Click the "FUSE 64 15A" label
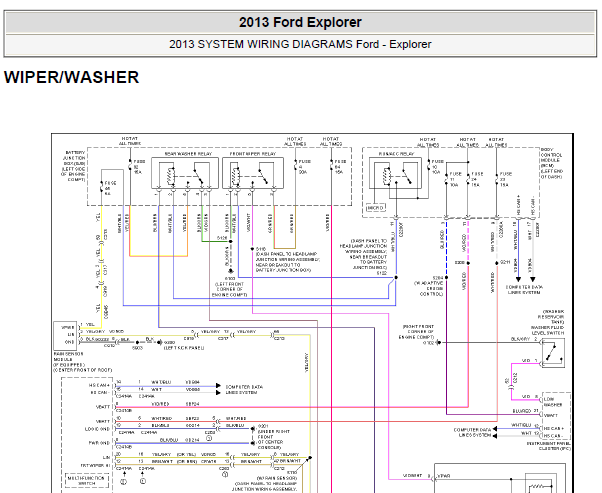Screen dimensions: 602x493 click(x=340, y=167)
